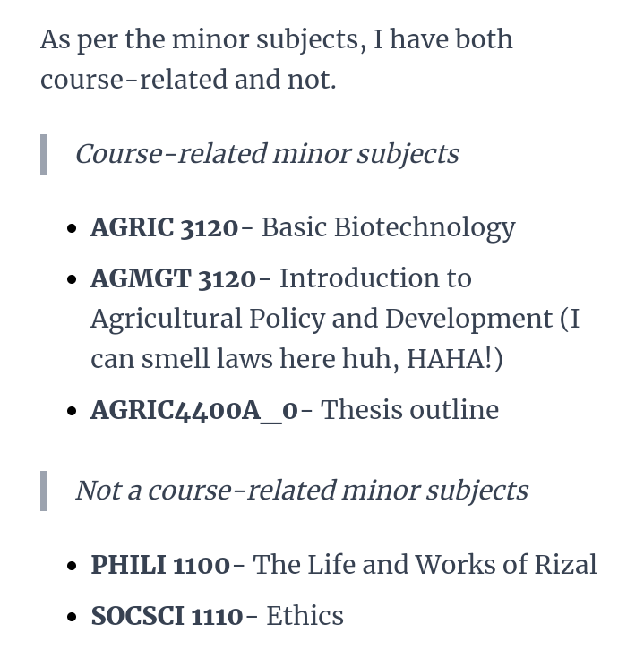Click the bold SOCSCI 1110 course code
Image resolution: width=644 pixels, height=658 pixels.
pyautogui.click(x=167, y=616)
